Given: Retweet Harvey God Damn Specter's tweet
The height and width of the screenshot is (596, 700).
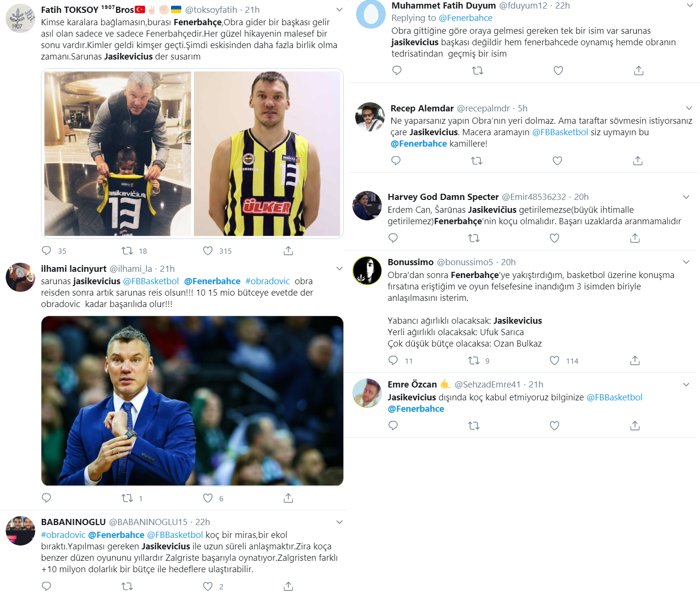Looking at the screenshot, I should click(474, 238).
